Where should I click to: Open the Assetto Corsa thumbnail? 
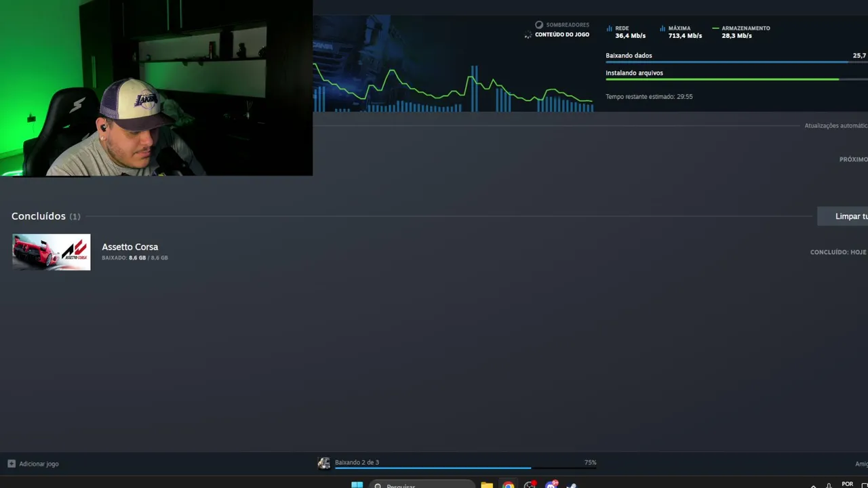pos(51,252)
